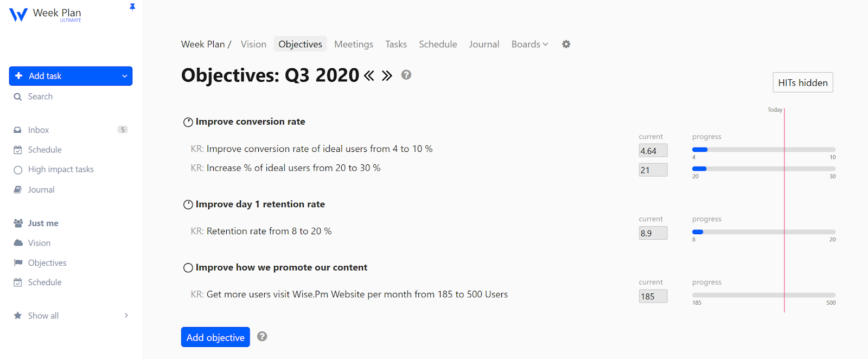Click the Vision icon in sidebar
868x359 pixels.
18,242
